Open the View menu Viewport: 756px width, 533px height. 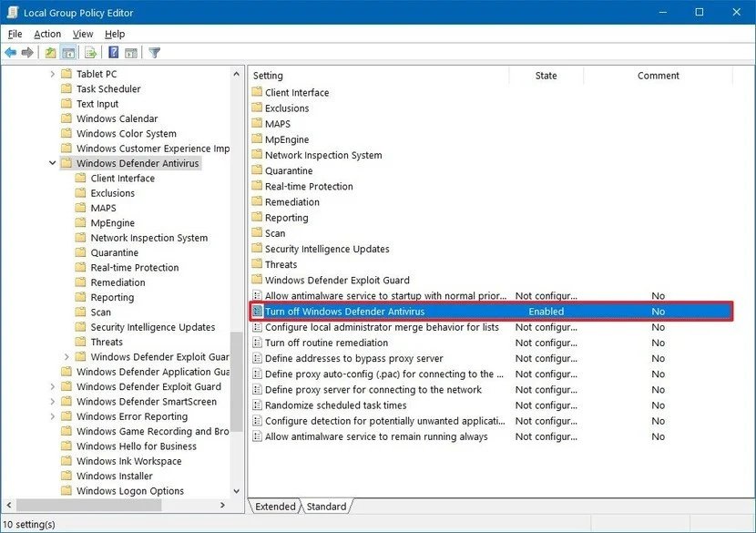click(x=83, y=35)
